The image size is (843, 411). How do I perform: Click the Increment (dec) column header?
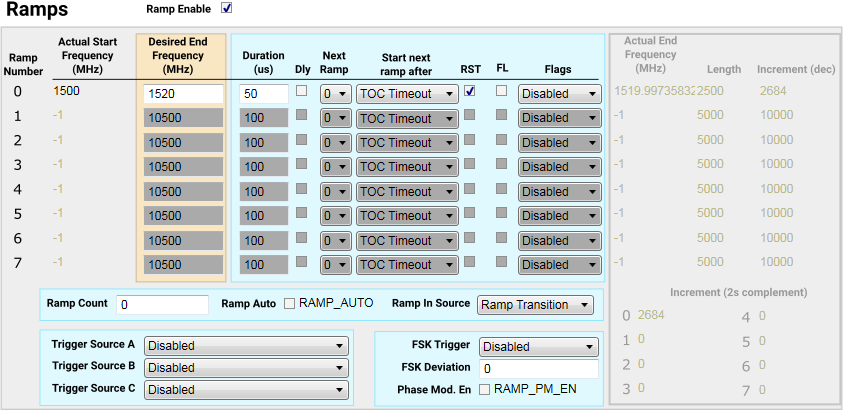pyautogui.click(x=796, y=69)
